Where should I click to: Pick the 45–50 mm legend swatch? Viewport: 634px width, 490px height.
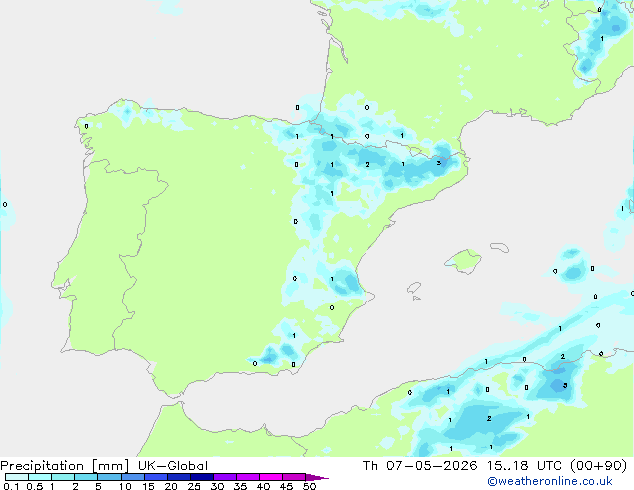pos(294,477)
